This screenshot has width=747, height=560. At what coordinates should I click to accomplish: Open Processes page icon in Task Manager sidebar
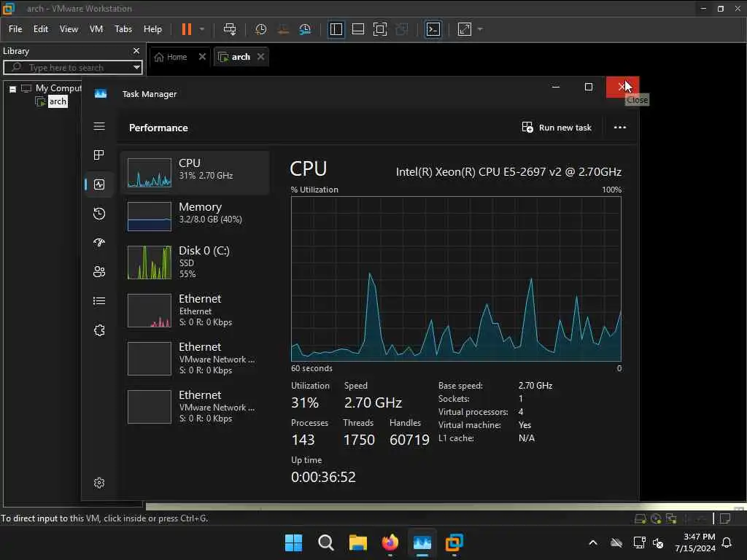pos(99,155)
